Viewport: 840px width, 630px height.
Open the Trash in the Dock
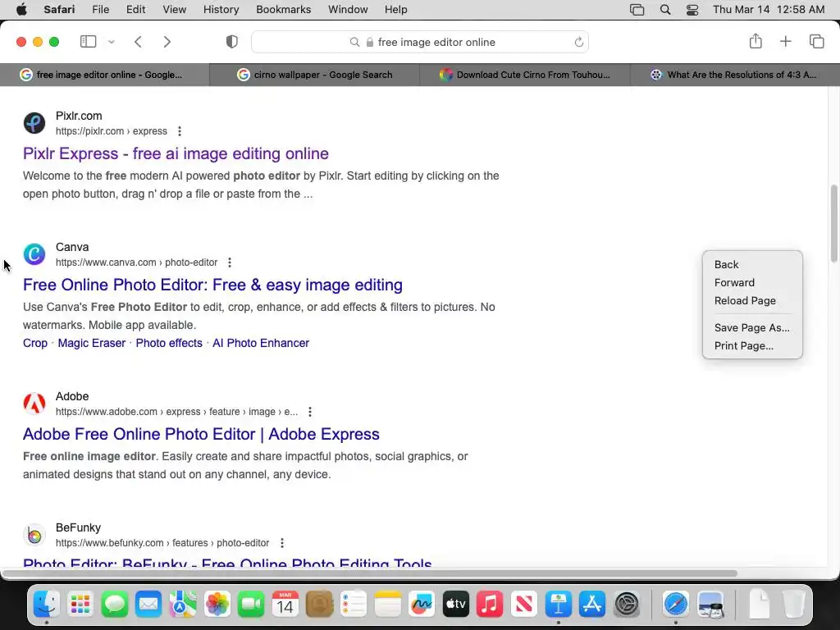793,605
